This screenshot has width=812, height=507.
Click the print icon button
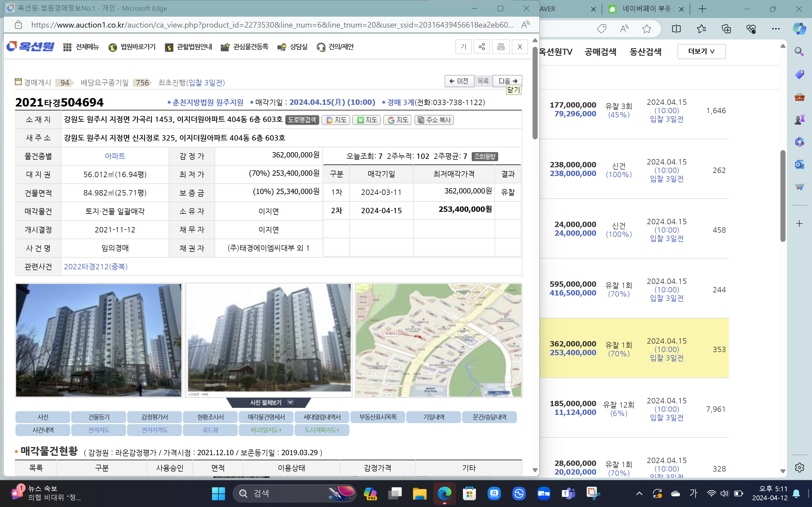pyautogui.click(x=501, y=46)
